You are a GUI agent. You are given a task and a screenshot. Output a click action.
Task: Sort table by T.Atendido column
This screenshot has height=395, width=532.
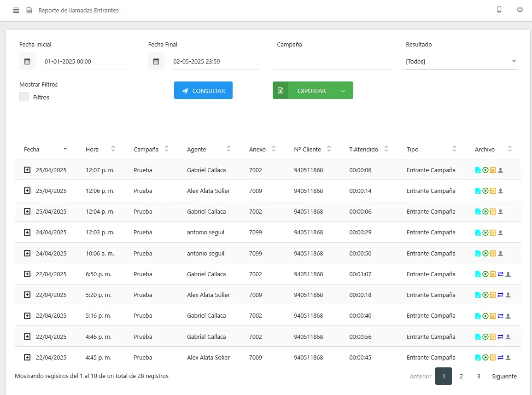[369, 149]
